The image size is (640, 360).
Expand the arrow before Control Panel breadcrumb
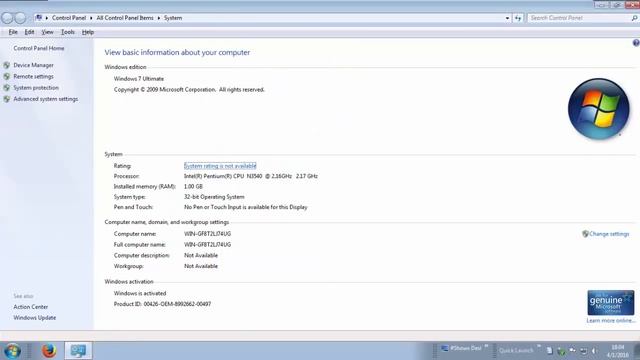click(47, 18)
